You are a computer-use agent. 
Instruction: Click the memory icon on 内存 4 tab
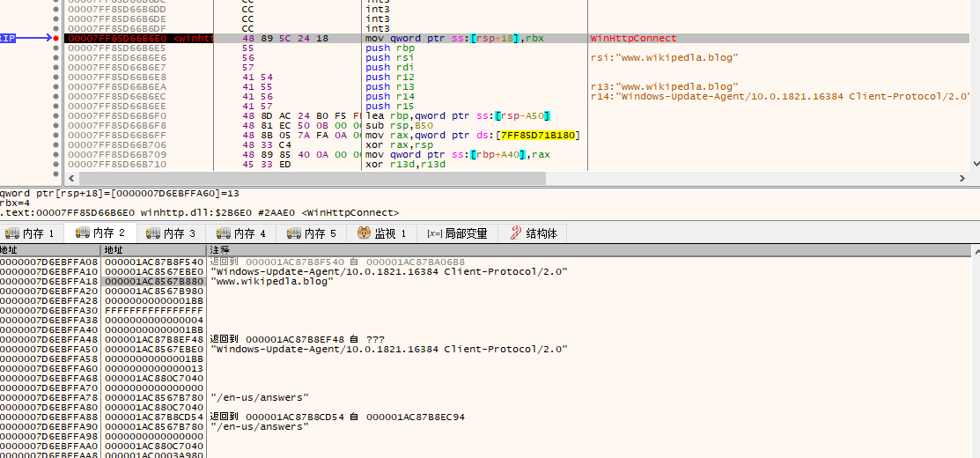point(223,233)
